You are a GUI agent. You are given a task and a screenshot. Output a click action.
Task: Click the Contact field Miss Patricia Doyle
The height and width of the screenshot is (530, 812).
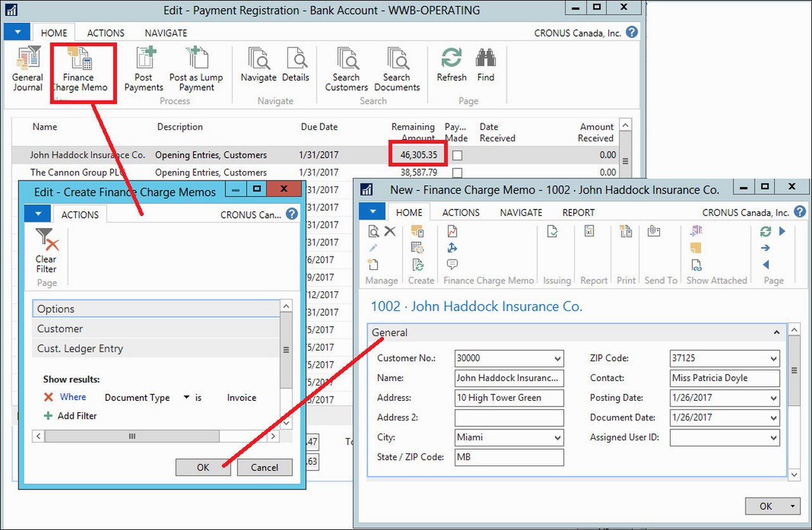(x=725, y=378)
